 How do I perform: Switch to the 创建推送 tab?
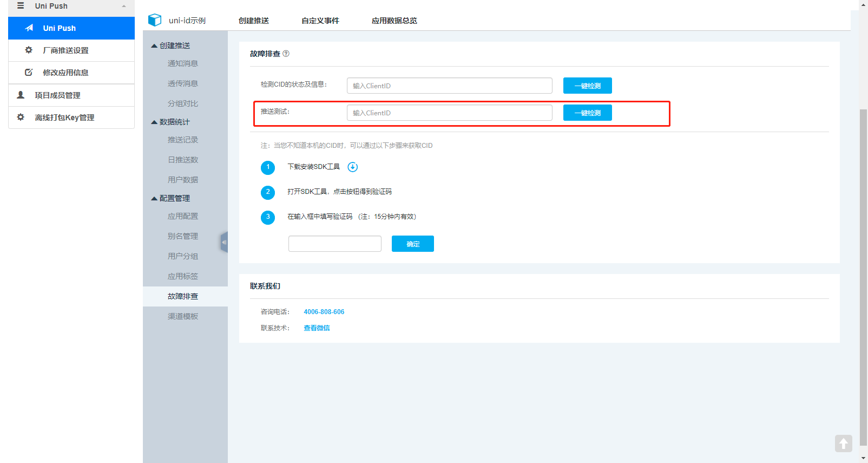click(254, 21)
